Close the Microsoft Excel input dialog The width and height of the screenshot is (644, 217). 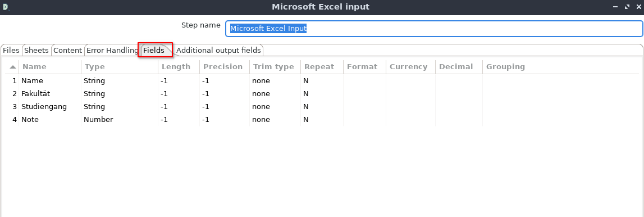coord(638,7)
